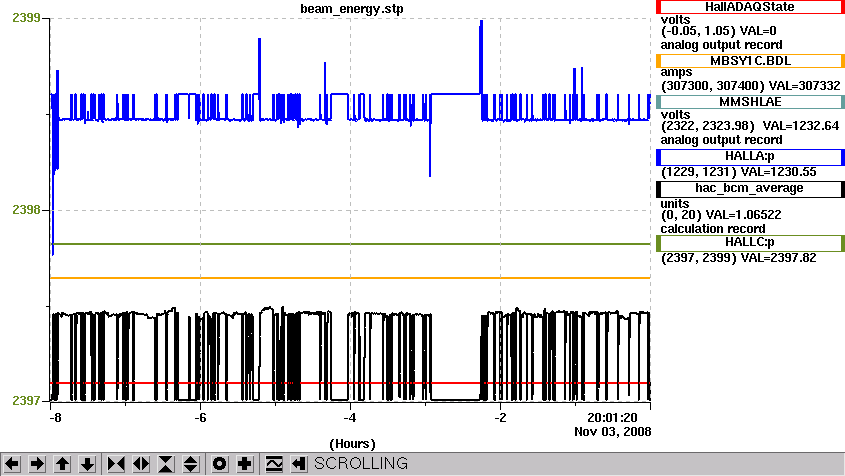Click the Nov 03, 2008 date
The height and width of the screenshot is (476, 845).
[x=613, y=432]
